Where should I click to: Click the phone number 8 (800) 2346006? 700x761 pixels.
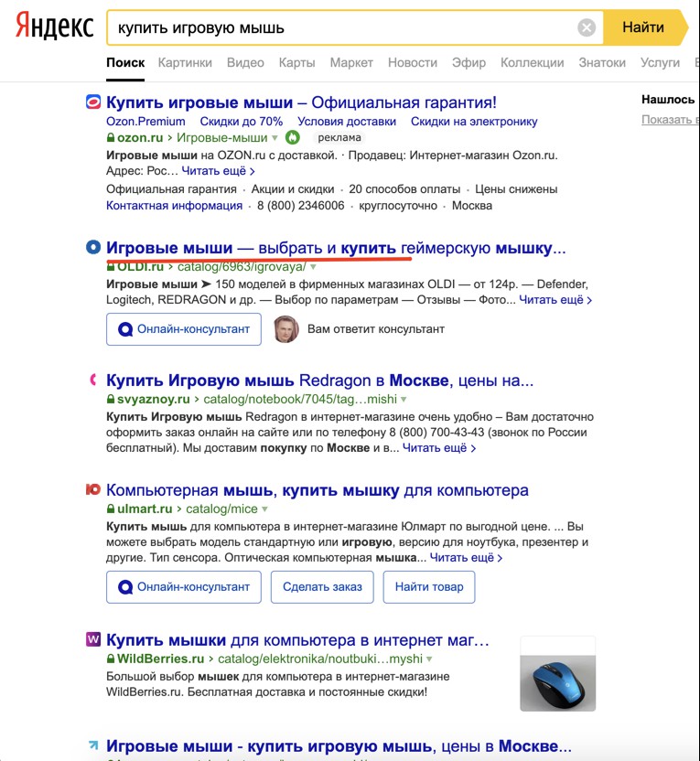[x=300, y=205]
